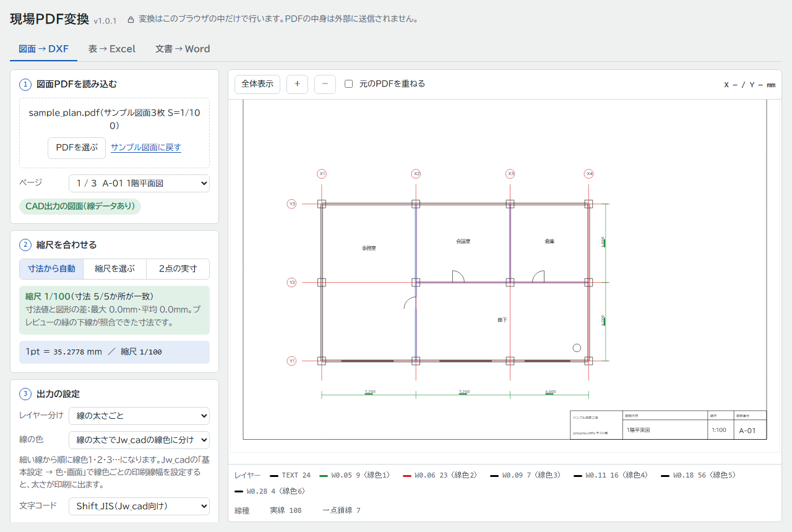Click the TEXT 24 layer entry
The image size is (792, 532).
tap(290, 476)
